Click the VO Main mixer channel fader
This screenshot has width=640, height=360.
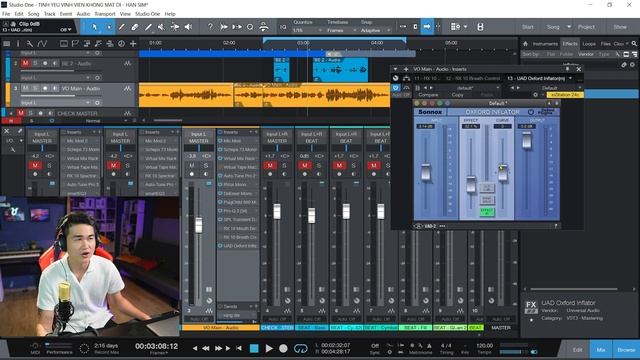coord(198,225)
